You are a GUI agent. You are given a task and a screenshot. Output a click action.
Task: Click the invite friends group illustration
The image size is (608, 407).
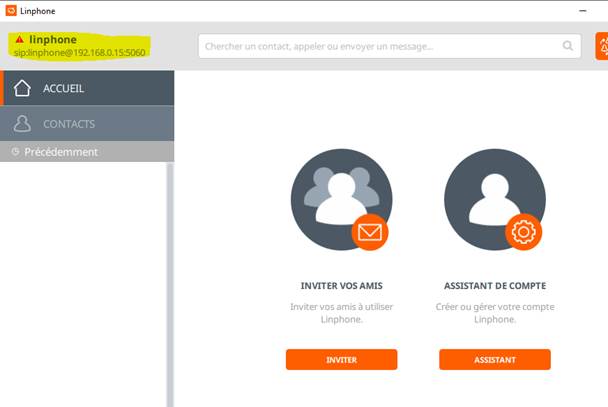[x=341, y=200]
